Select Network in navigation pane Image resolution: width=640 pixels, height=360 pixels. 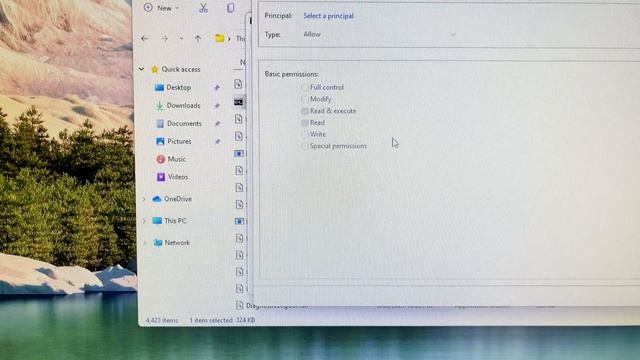pyautogui.click(x=177, y=242)
